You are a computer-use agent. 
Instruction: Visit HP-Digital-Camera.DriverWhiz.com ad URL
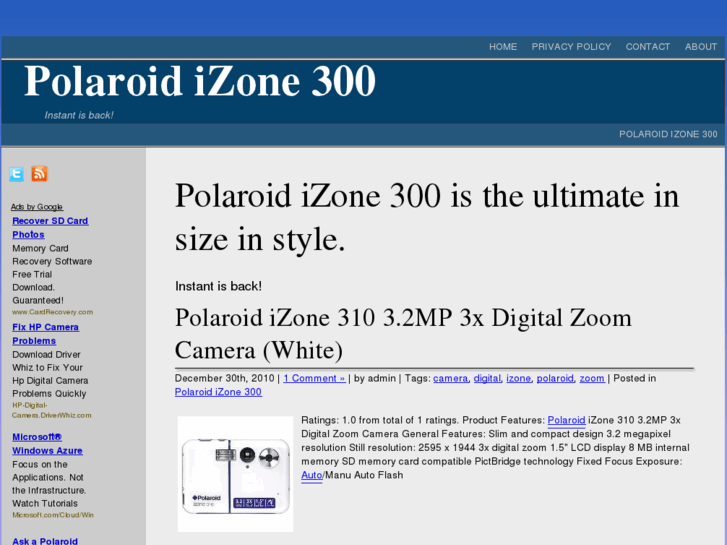tap(51, 410)
